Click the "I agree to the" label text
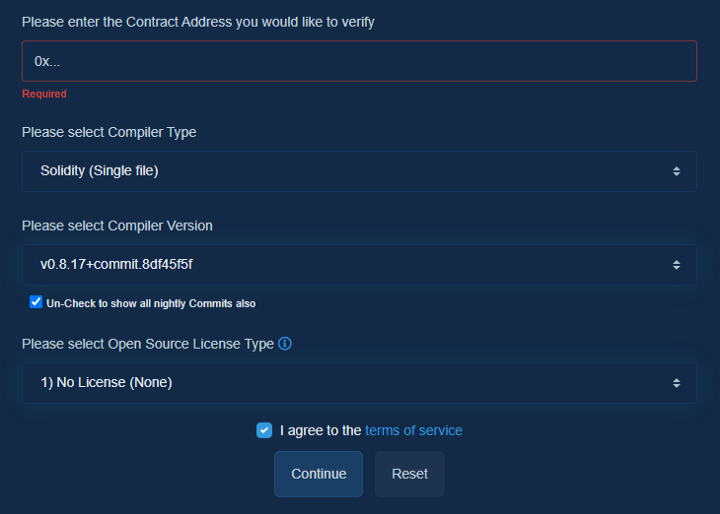The height and width of the screenshot is (514, 720). 321,431
